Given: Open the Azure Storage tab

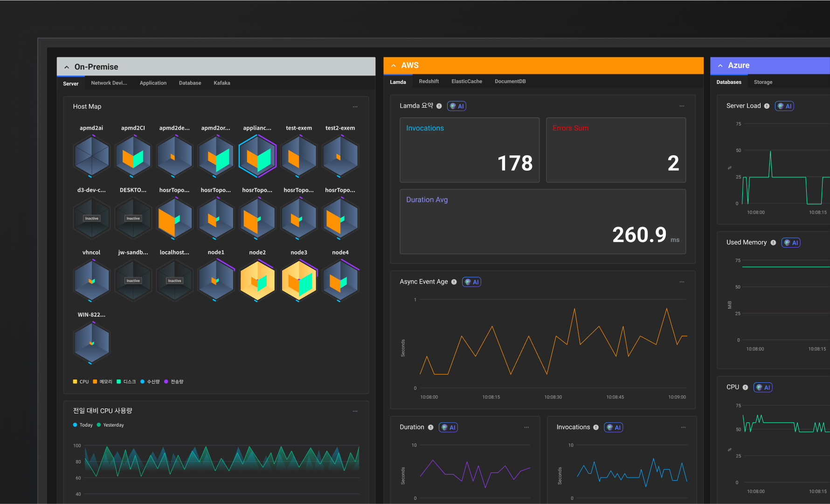Looking at the screenshot, I should point(763,82).
